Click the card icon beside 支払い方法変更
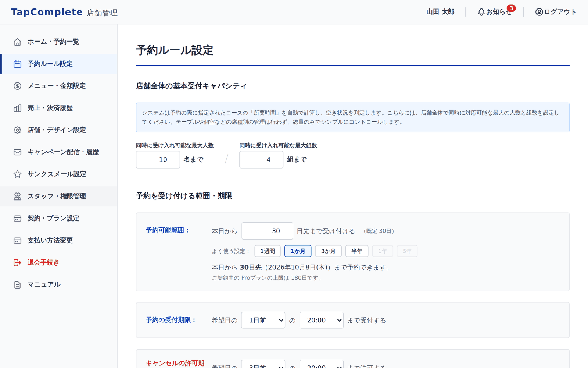 coord(17,241)
